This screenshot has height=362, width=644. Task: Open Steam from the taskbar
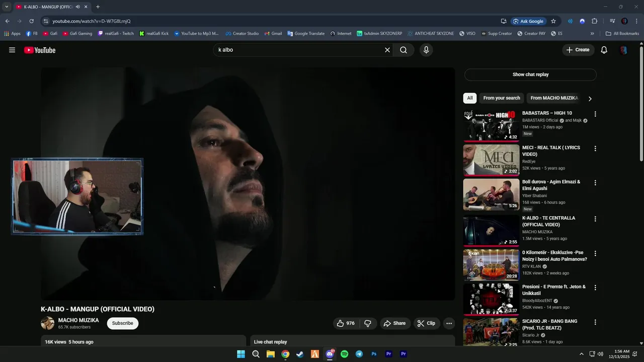click(x=300, y=354)
